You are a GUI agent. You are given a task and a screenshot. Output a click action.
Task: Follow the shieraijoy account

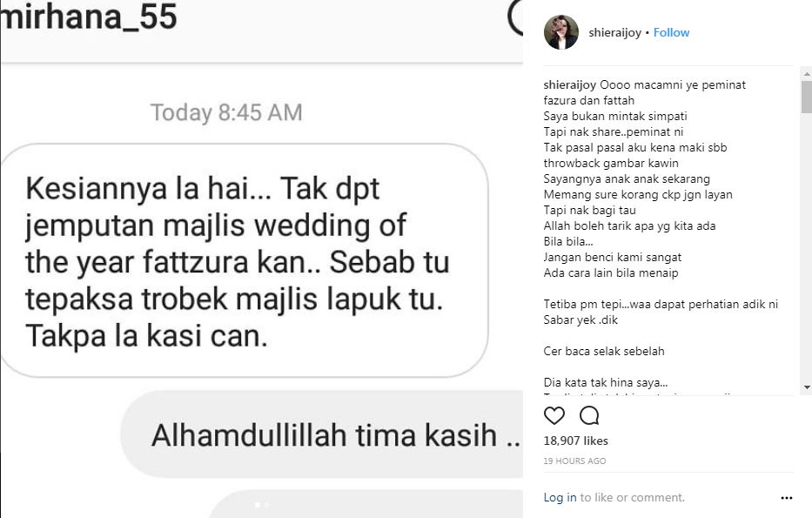(671, 32)
